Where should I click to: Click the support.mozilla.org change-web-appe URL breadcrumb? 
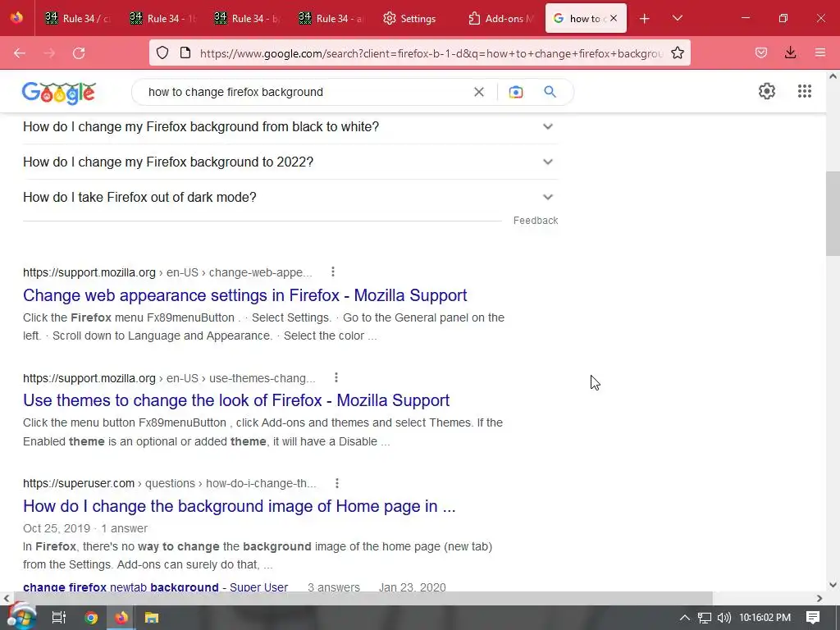(167, 272)
